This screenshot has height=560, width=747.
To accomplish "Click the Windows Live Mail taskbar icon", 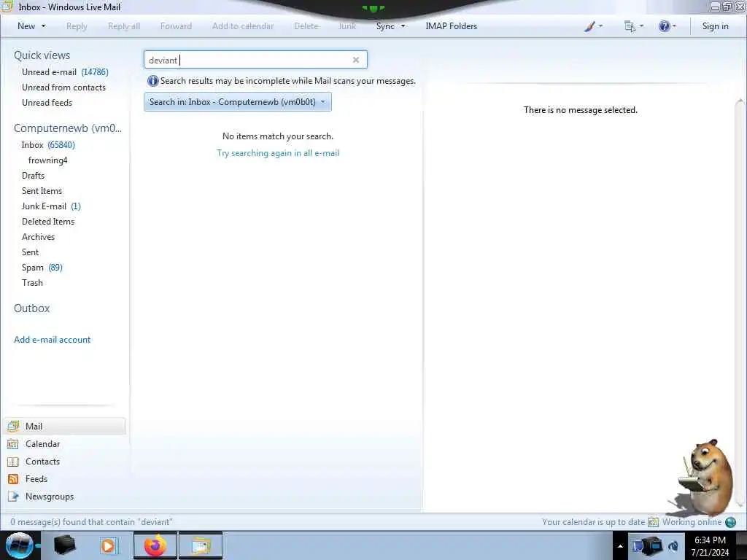I will tap(201, 545).
